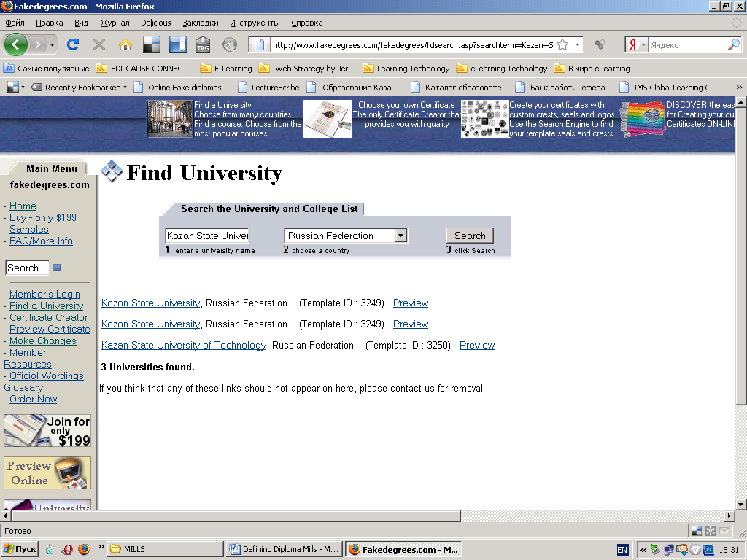747x560 pixels.
Task: Open the back/forward history dropdown
Action: [52, 44]
